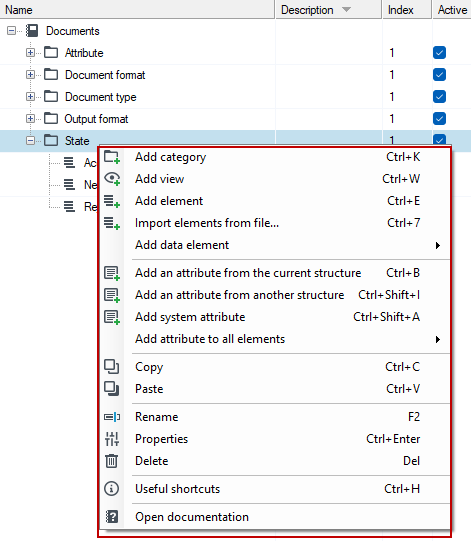Expand the Output format category

click(30, 119)
